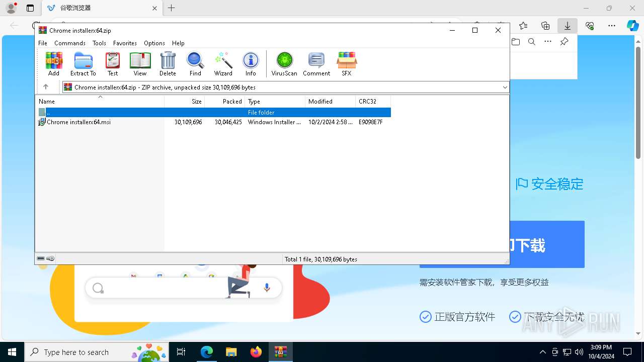Open the browser profile avatar
Screen dimensions: 644x362
tap(11, 8)
